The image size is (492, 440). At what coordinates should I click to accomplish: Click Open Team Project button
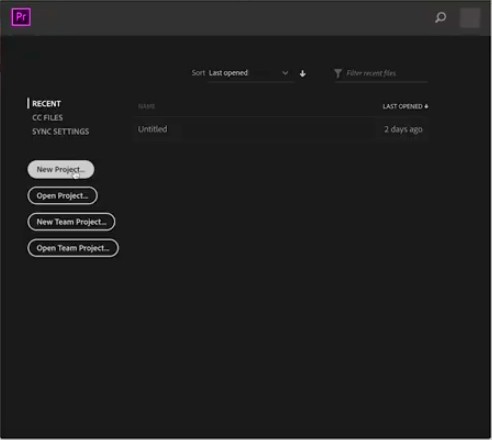pos(73,248)
